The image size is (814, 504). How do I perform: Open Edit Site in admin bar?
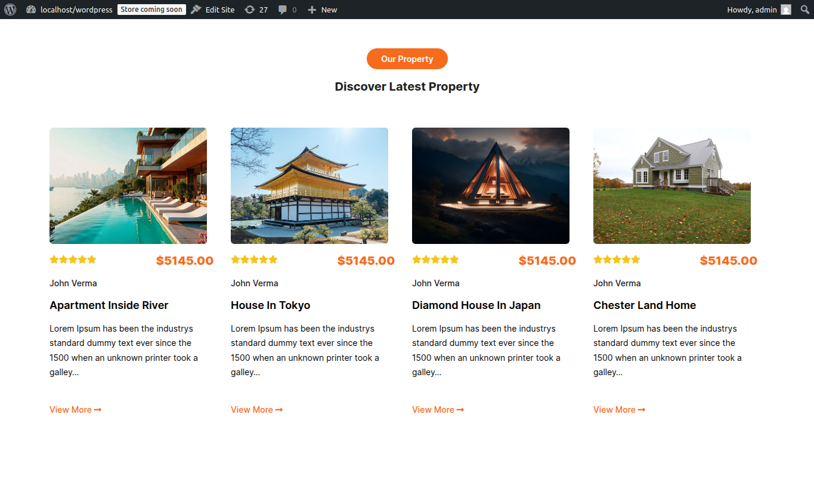coord(213,10)
